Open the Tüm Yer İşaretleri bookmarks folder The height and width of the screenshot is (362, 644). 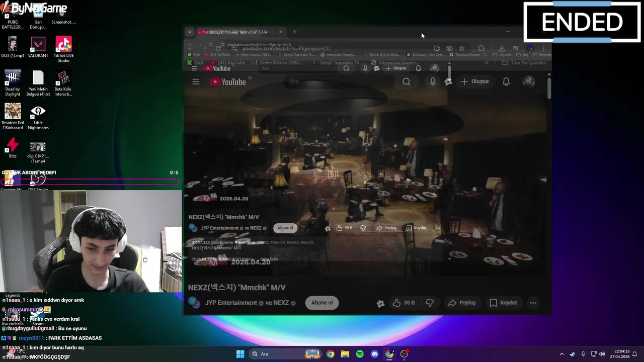(x=524, y=63)
